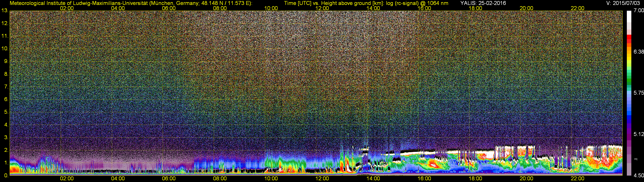Click the 08:00 label on the top time axis
Screen dimensions: 644x182
point(220,8)
